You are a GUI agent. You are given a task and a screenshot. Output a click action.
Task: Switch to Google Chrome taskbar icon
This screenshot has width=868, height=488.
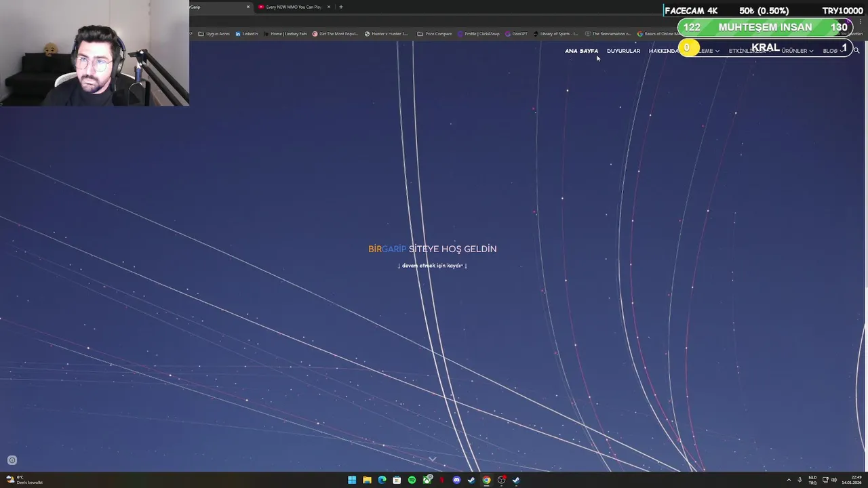[x=486, y=480]
